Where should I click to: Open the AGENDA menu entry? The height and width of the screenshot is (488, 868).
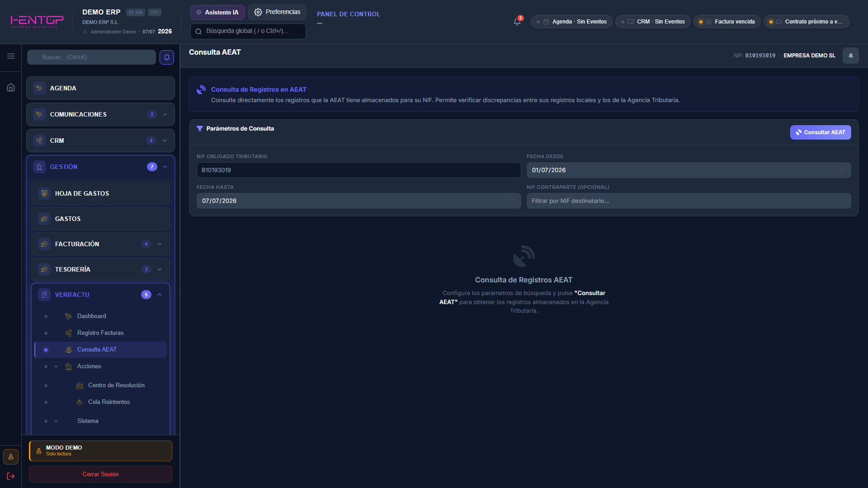[100, 88]
